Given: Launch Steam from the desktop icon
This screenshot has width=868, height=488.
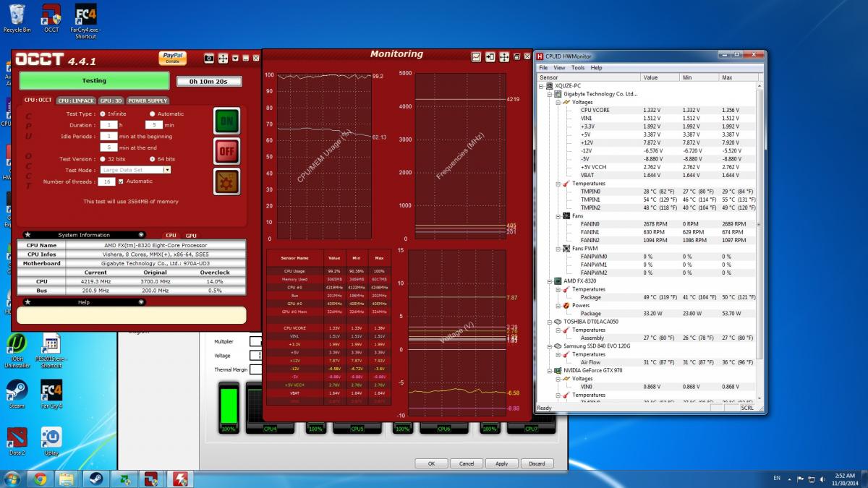Looking at the screenshot, I should point(17,394).
